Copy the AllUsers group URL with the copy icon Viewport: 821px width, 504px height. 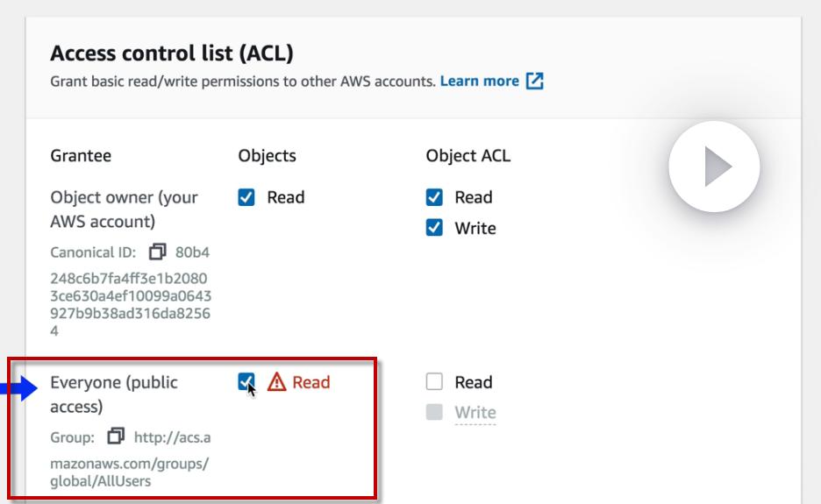click(x=115, y=436)
